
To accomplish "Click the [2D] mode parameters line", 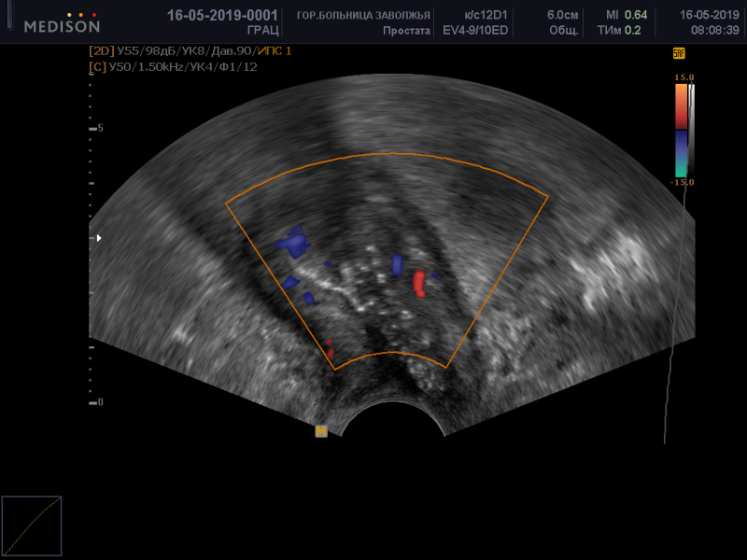I will pos(190,51).
